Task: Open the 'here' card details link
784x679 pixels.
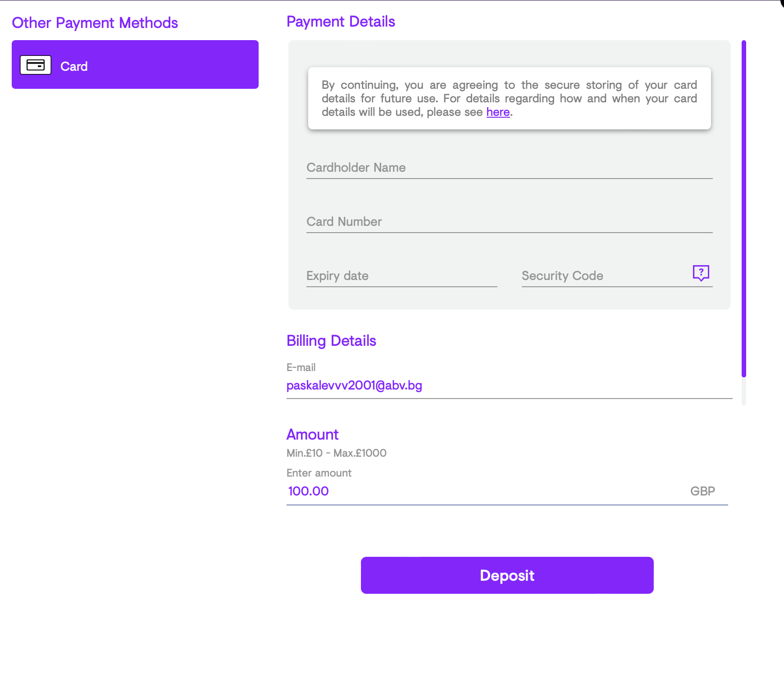Action: click(x=498, y=112)
